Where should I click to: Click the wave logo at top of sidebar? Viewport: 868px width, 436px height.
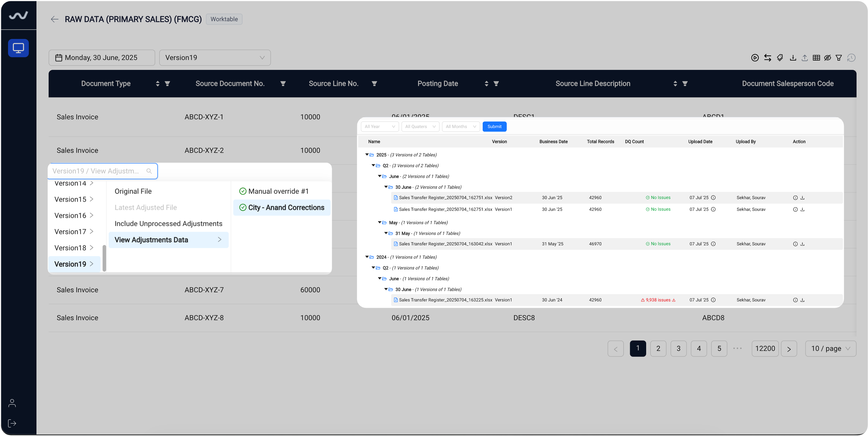18,15
